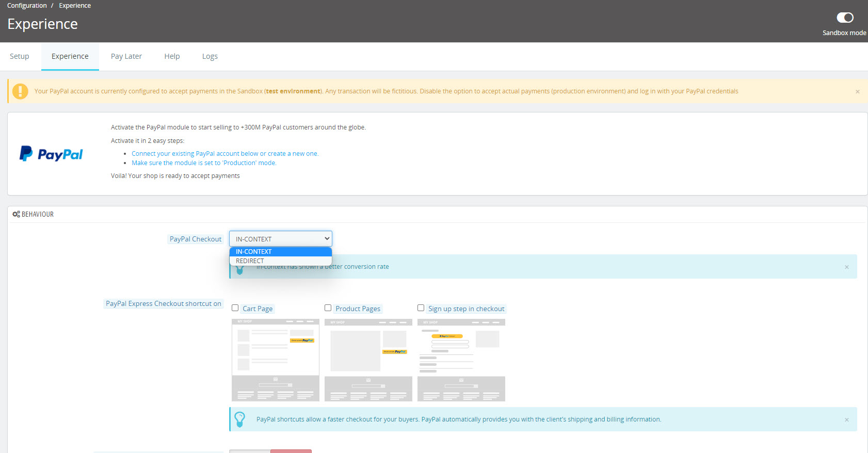Choose IN-CONTEXT from the dropdown list
Viewport: 868px width, 453px height.
point(254,252)
